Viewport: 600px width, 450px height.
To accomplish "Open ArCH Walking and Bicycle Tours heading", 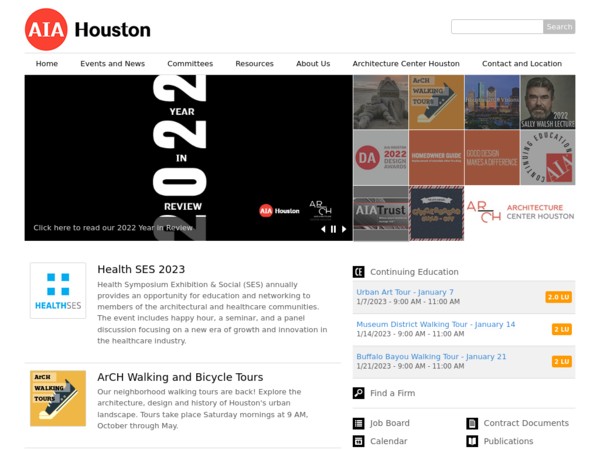I will pos(180,377).
